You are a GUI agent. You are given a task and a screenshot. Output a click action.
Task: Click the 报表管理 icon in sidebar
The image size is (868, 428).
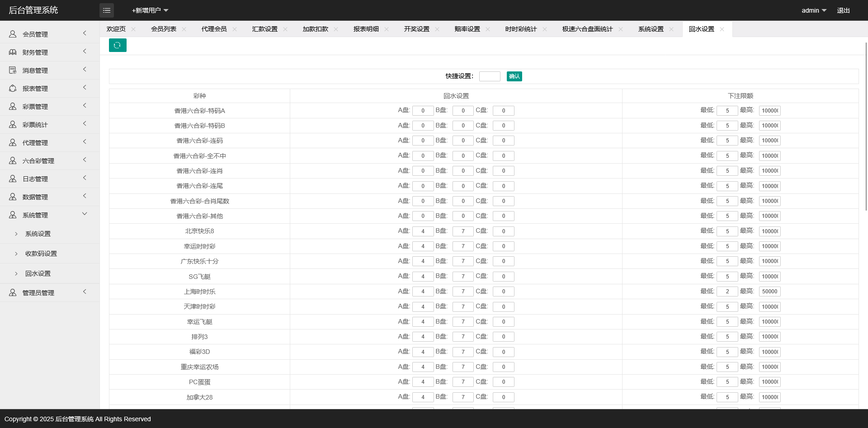click(x=13, y=88)
